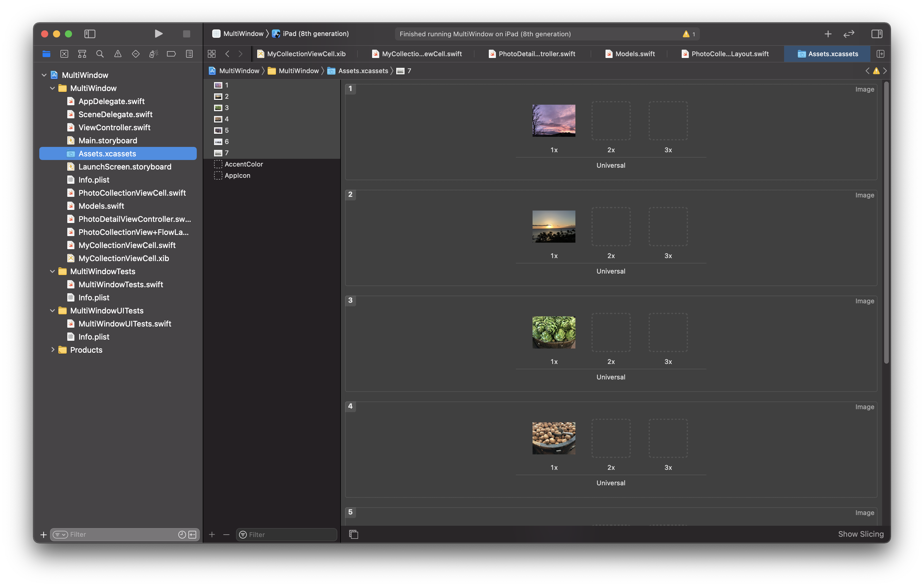
Task: Expand the Products folder
Action: coord(53,350)
